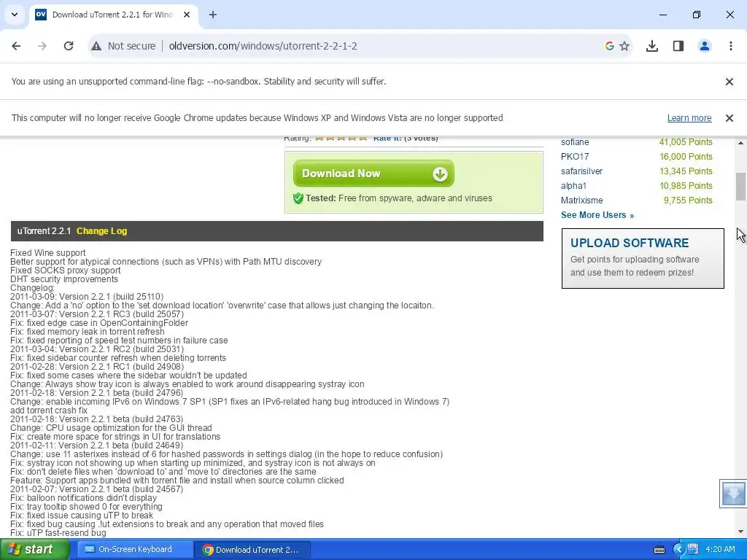Image resolution: width=747 pixels, height=560 pixels.
Task: Open a new tab with plus button
Action: [x=213, y=15]
